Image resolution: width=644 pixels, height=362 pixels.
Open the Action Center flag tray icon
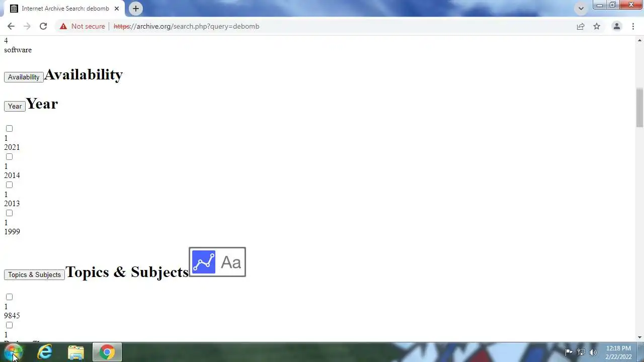[x=569, y=352]
